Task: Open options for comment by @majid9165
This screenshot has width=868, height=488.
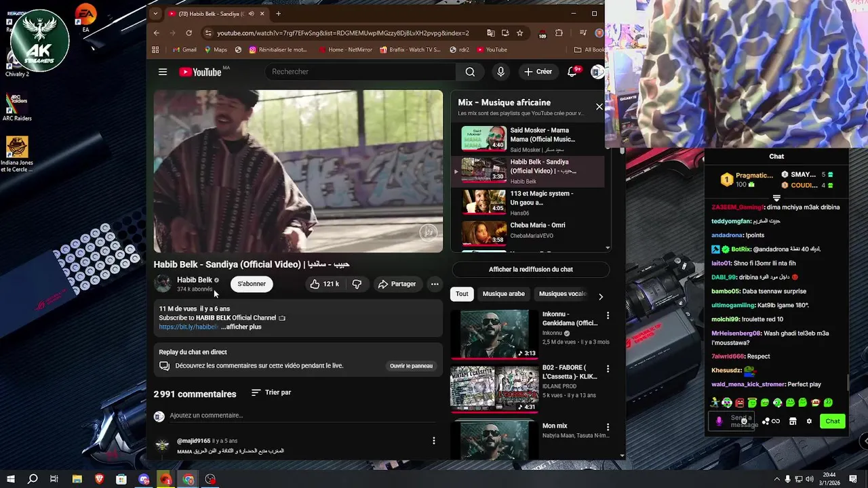Action: (x=434, y=441)
